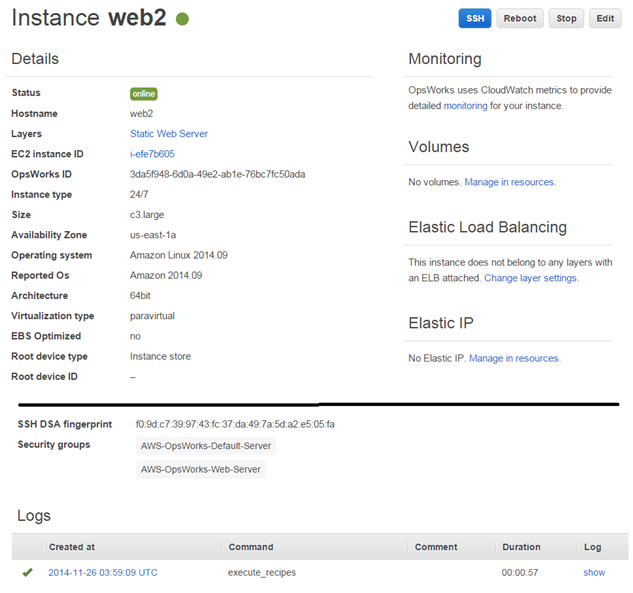Image resolution: width=633 pixels, height=593 pixels.
Task: Click the Monitoring section heading
Action: pyautogui.click(x=445, y=59)
